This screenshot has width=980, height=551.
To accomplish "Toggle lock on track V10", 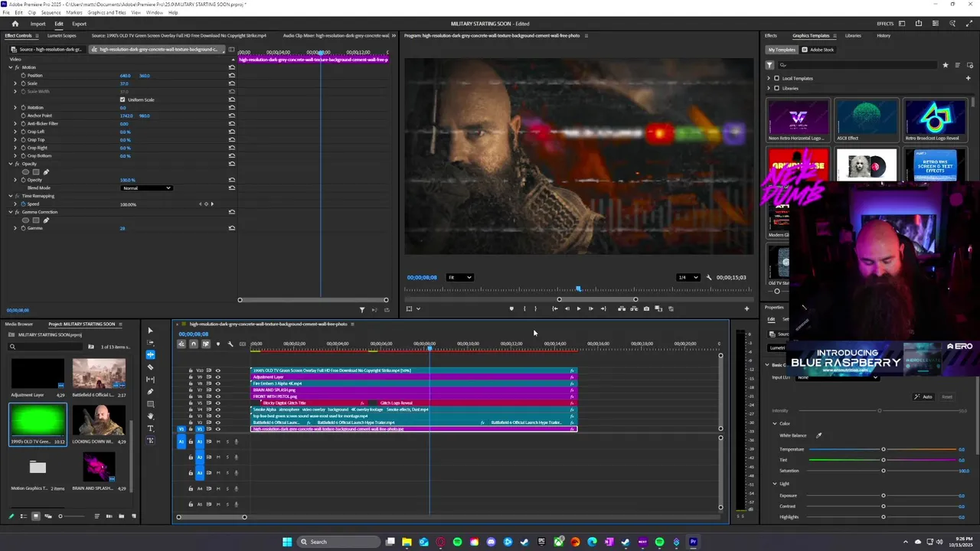I will coord(191,370).
